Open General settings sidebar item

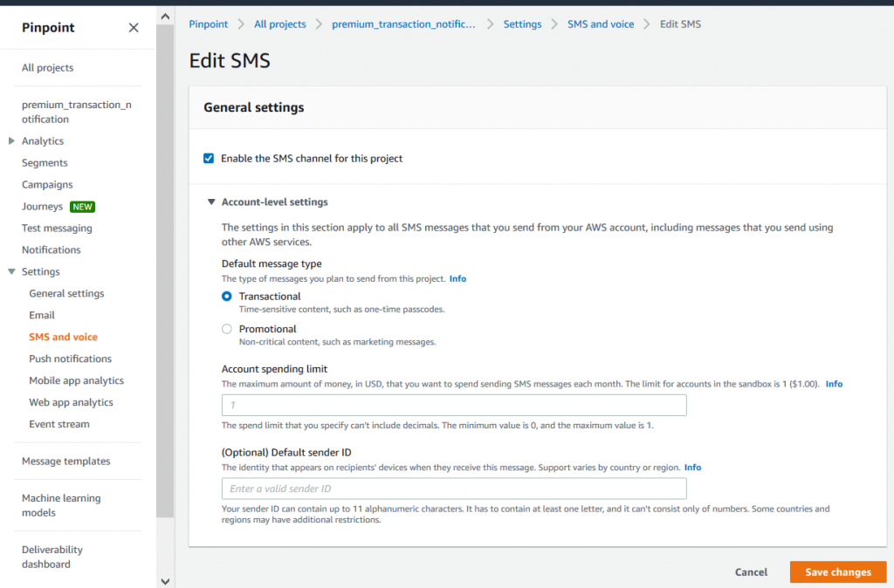click(x=66, y=293)
